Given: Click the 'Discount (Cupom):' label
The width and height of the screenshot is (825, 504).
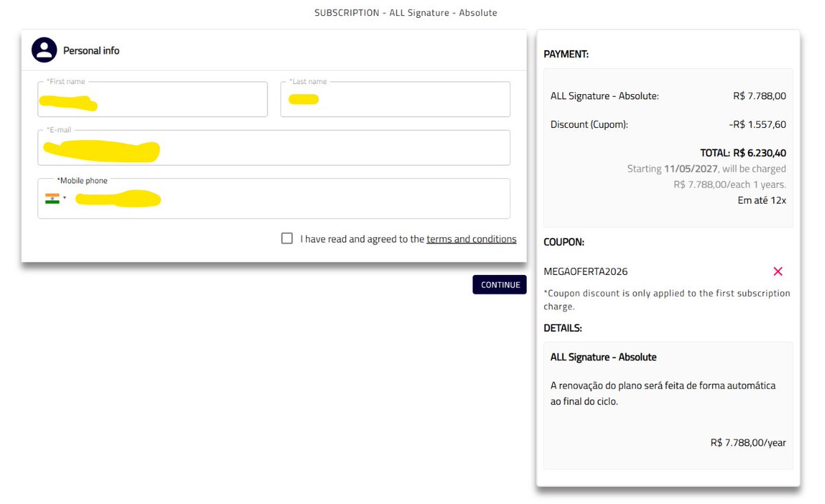Looking at the screenshot, I should coord(589,124).
